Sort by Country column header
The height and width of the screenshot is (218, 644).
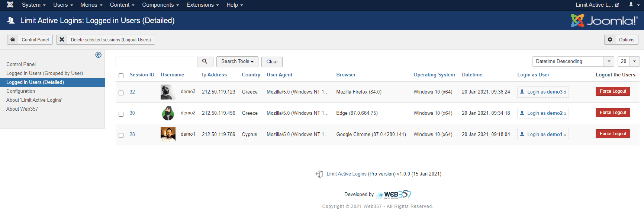[251, 75]
